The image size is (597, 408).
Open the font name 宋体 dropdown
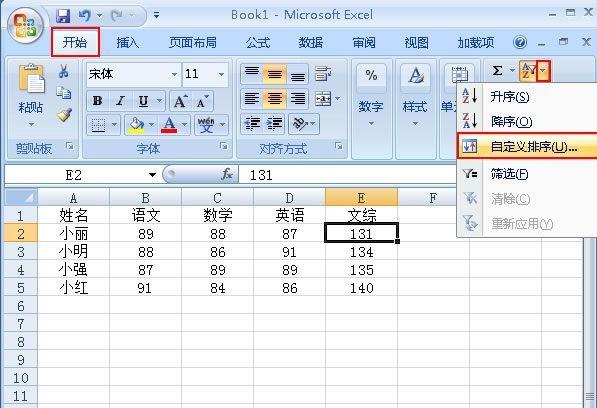[x=174, y=74]
